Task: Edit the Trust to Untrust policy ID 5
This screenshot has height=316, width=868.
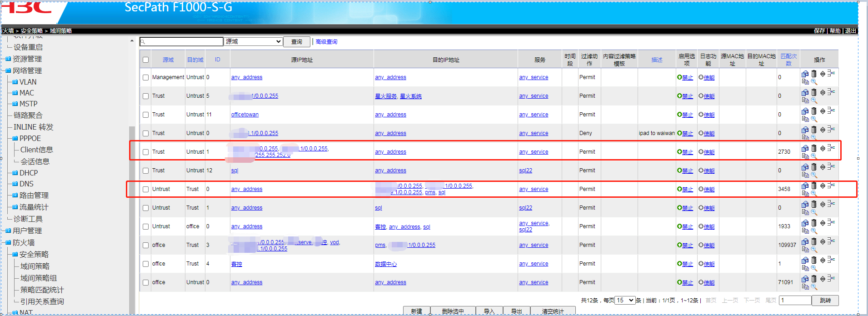Action: click(x=805, y=92)
